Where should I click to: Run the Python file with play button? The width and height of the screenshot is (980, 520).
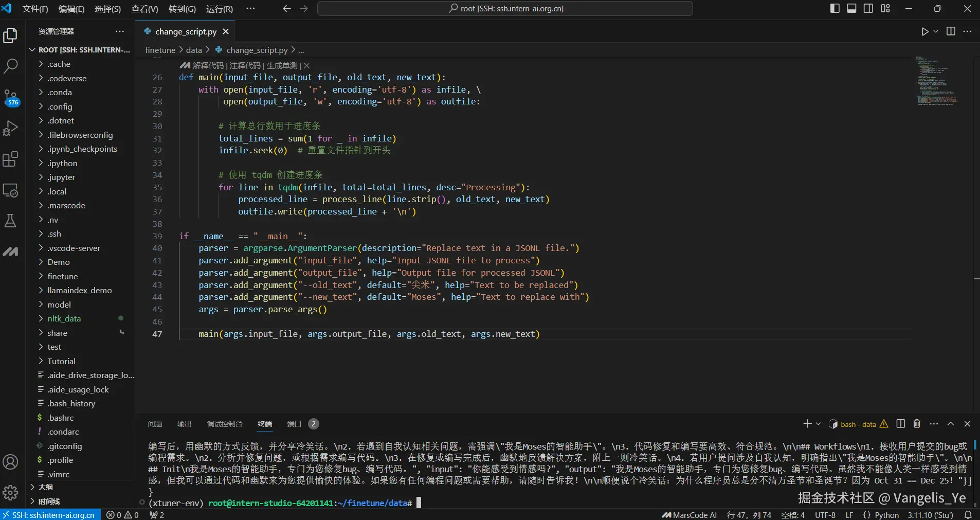(x=924, y=32)
